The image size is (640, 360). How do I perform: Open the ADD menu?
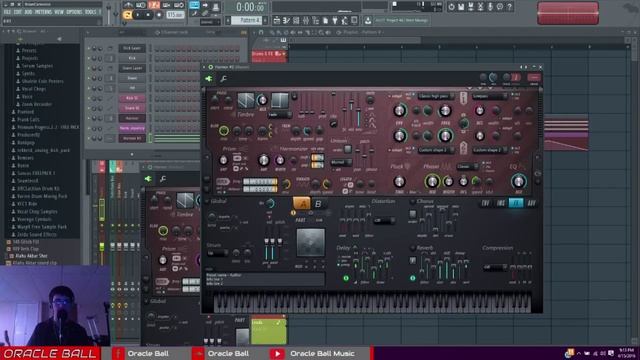click(x=28, y=12)
